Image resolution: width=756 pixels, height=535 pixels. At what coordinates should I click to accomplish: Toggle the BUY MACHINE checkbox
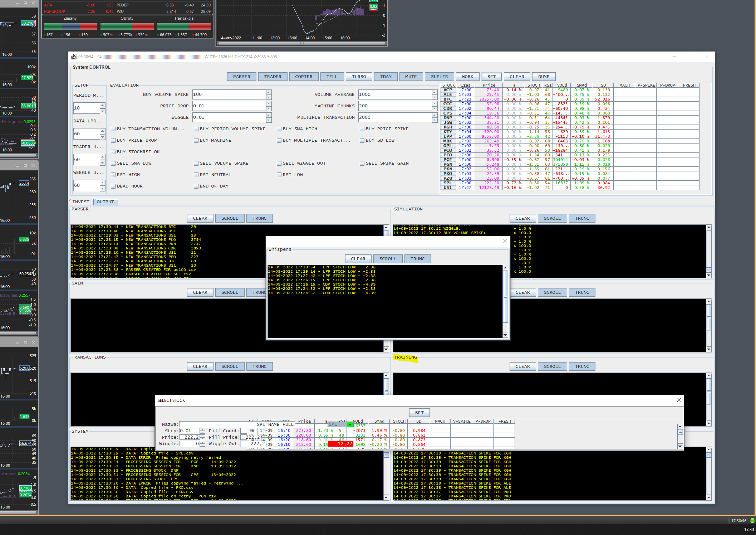tap(196, 140)
